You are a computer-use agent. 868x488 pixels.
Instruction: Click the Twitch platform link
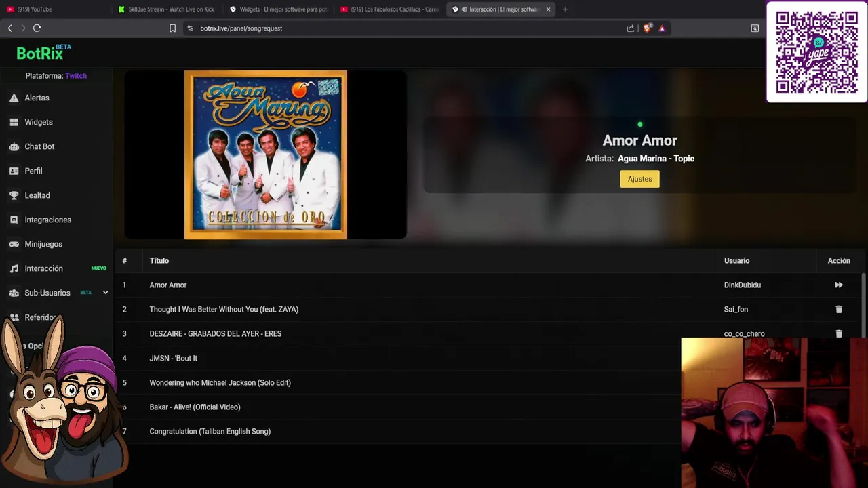[76, 76]
